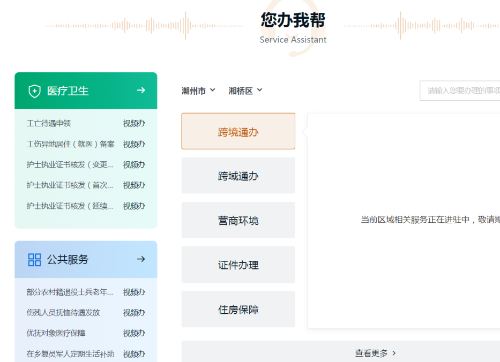Expand the 潮州市 city dropdown
This screenshot has height=362, width=500.
click(198, 91)
